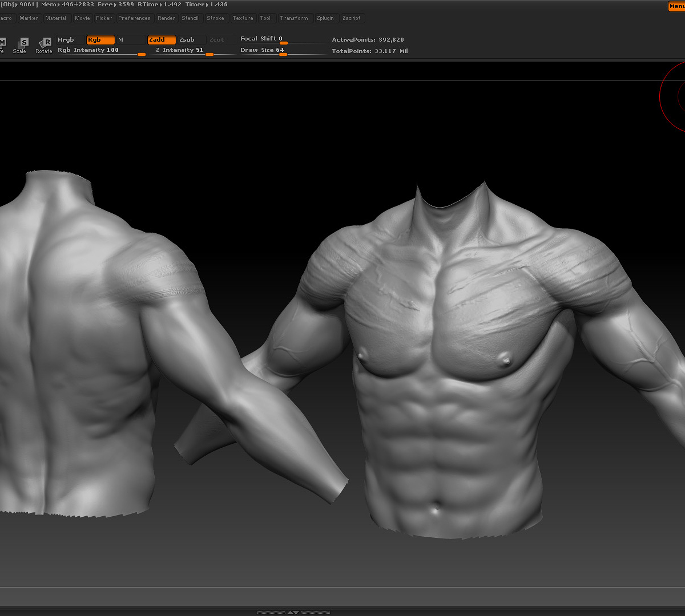
Task: Open the Picker menu
Action: coord(104,18)
